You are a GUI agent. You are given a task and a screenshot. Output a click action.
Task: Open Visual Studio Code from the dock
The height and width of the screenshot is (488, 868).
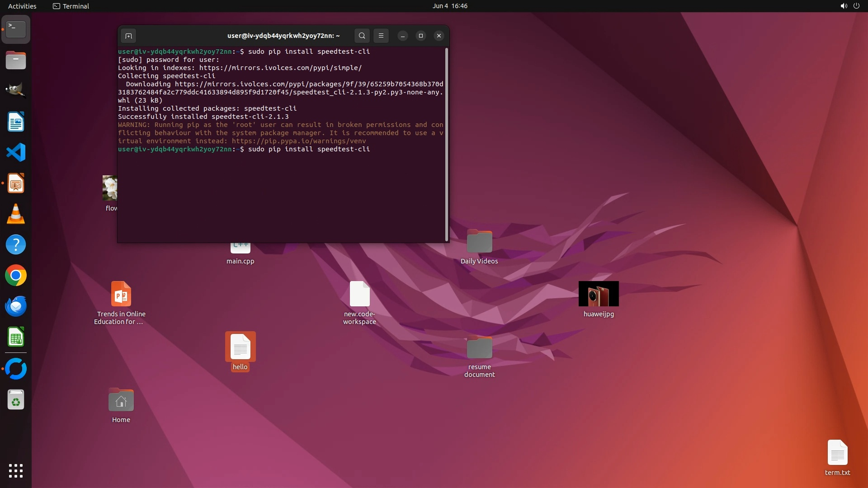16,153
